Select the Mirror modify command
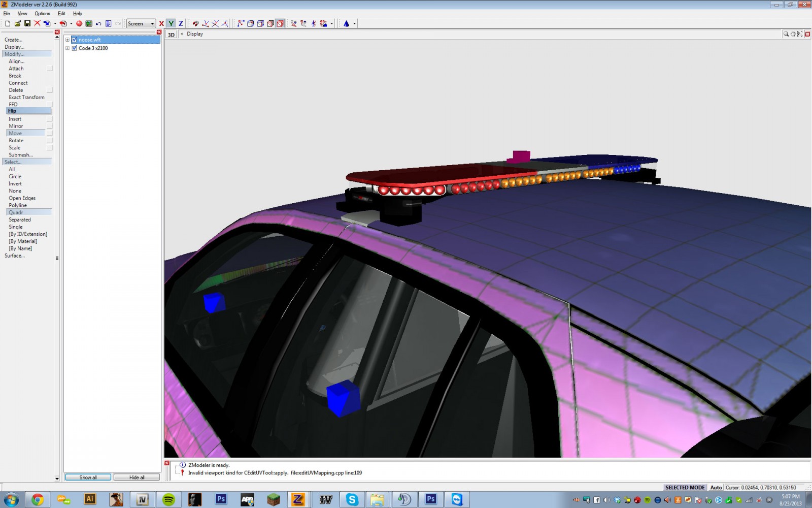The image size is (812, 508). (16, 126)
